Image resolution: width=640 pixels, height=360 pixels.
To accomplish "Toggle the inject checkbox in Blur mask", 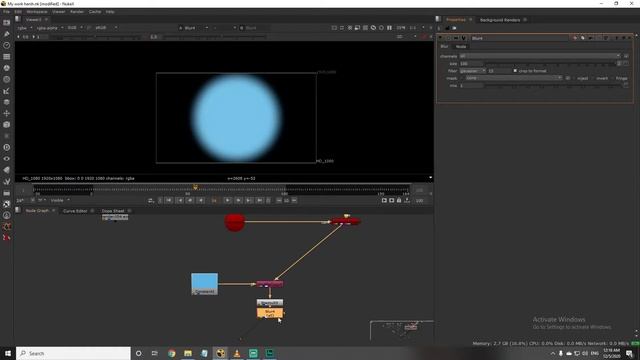I will [x=574, y=78].
